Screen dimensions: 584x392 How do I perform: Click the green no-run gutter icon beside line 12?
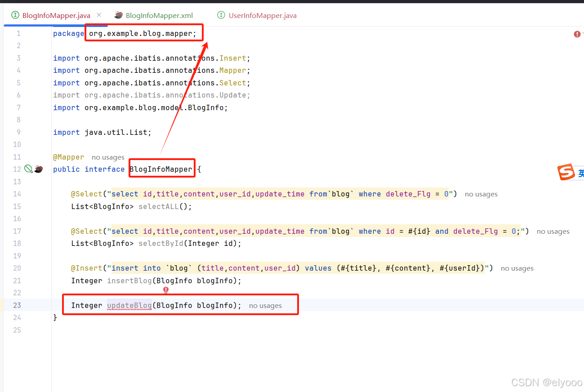point(28,169)
